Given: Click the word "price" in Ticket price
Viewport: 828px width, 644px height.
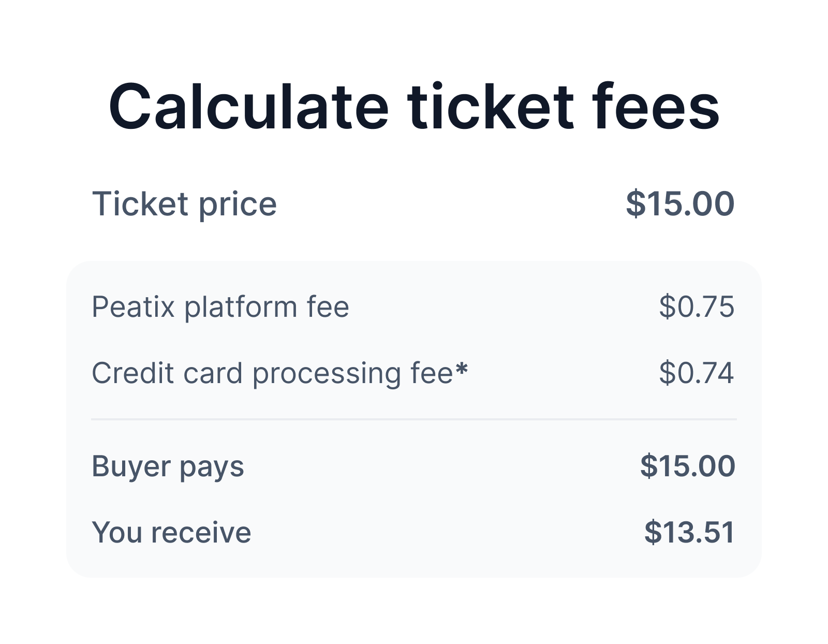Looking at the screenshot, I should (x=238, y=205).
